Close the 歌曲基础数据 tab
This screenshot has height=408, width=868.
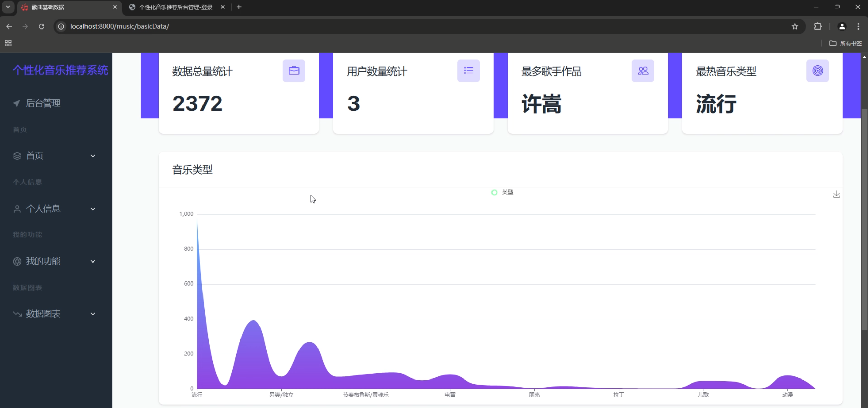click(x=115, y=7)
